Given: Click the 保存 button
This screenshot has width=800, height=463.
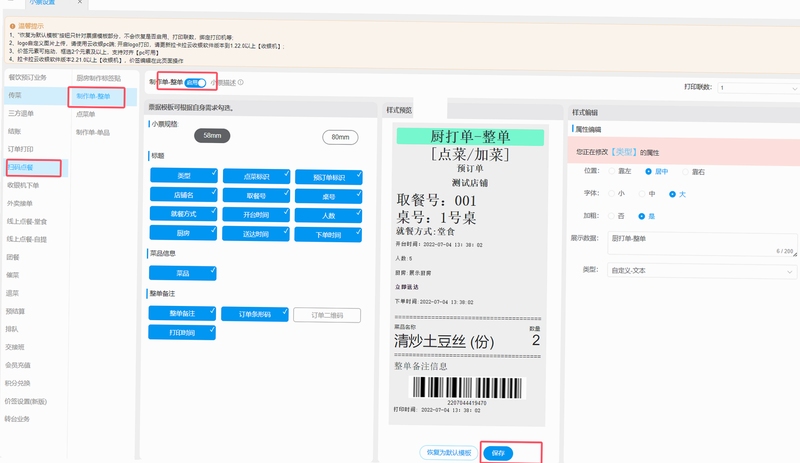Looking at the screenshot, I should (498, 453).
